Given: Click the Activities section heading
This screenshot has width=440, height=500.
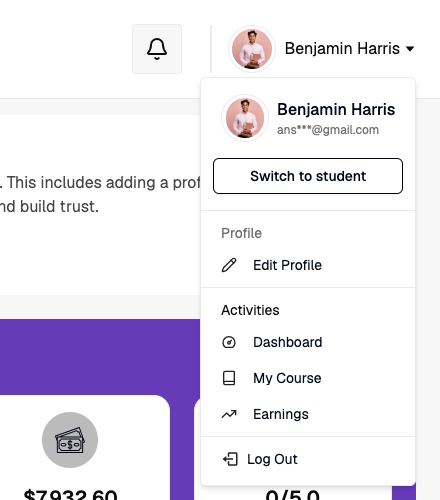Looking at the screenshot, I should pyautogui.click(x=250, y=310).
